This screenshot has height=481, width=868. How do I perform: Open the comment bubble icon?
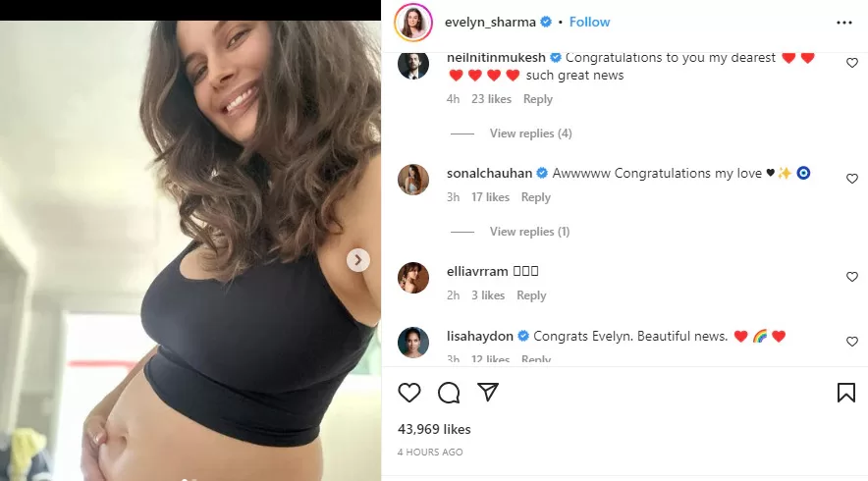click(449, 393)
